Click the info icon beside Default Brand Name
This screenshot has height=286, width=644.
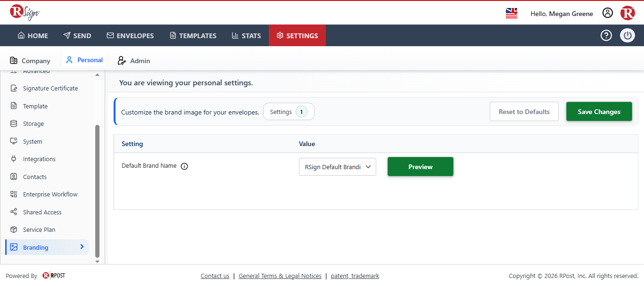coord(184,166)
